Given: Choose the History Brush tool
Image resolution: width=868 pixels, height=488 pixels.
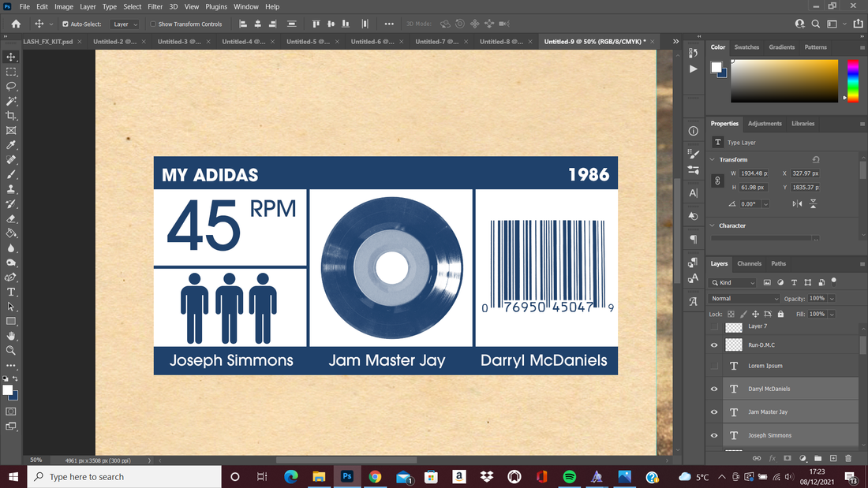Looking at the screenshot, I should point(11,203).
